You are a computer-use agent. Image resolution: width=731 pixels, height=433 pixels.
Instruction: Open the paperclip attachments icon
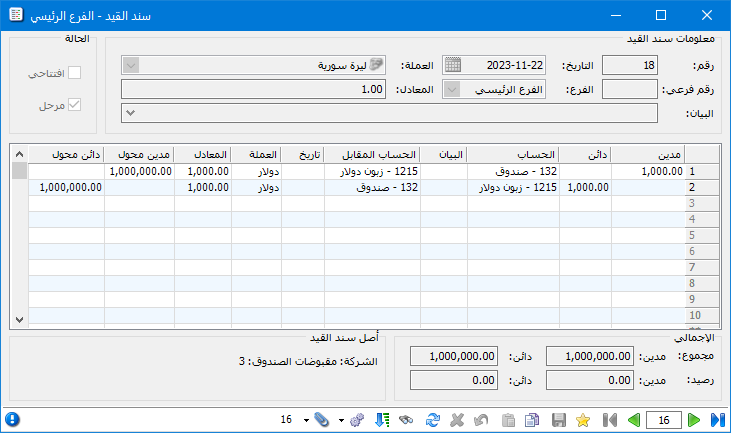coord(321,420)
